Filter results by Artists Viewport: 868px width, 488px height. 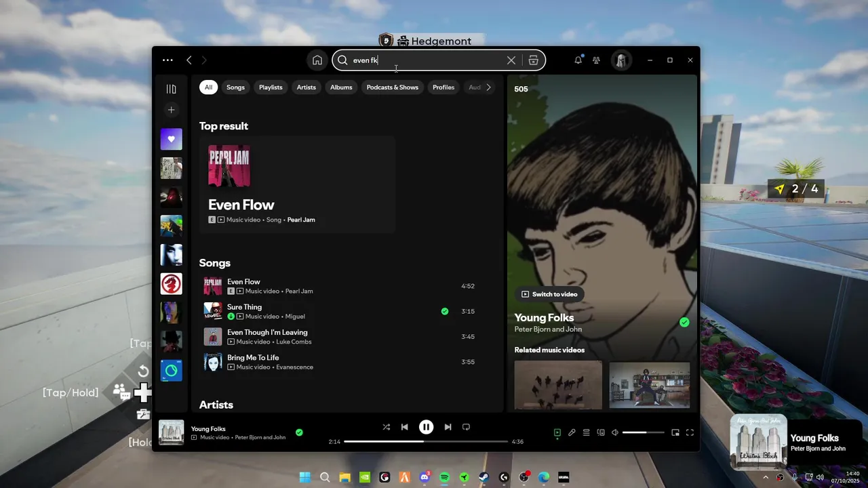pos(306,87)
